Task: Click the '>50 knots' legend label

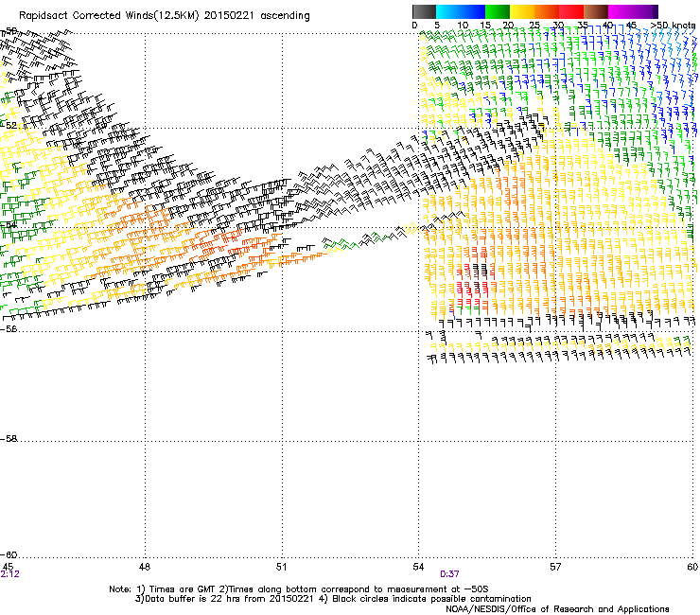Action: pos(673,26)
